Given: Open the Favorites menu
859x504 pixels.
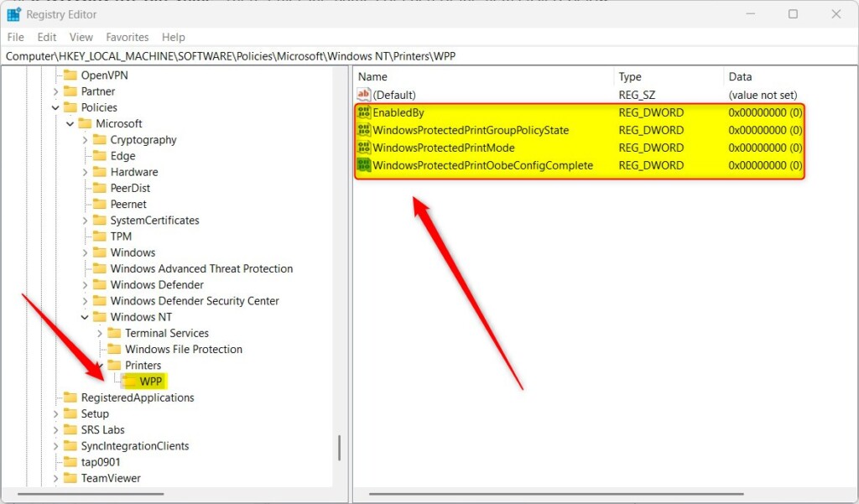Looking at the screenshot, I should point(127,37).
